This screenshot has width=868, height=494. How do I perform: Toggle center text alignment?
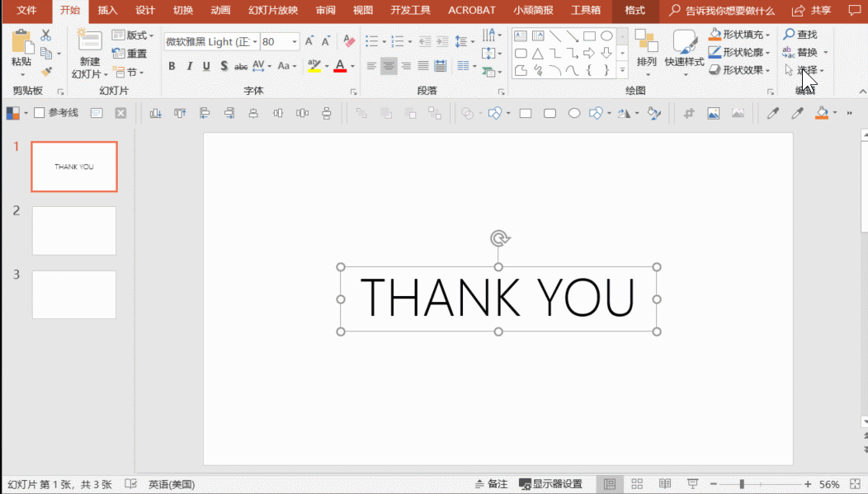click(389, 66)
